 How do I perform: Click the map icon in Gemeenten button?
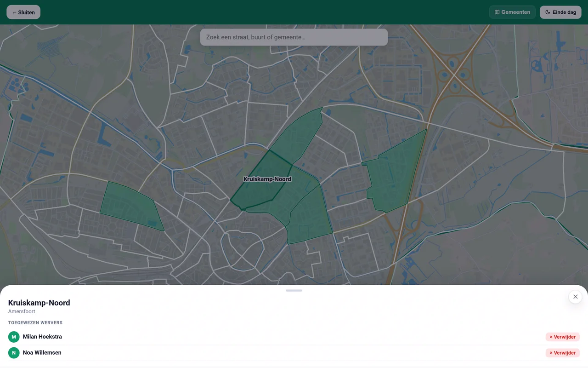coord(497,12)
